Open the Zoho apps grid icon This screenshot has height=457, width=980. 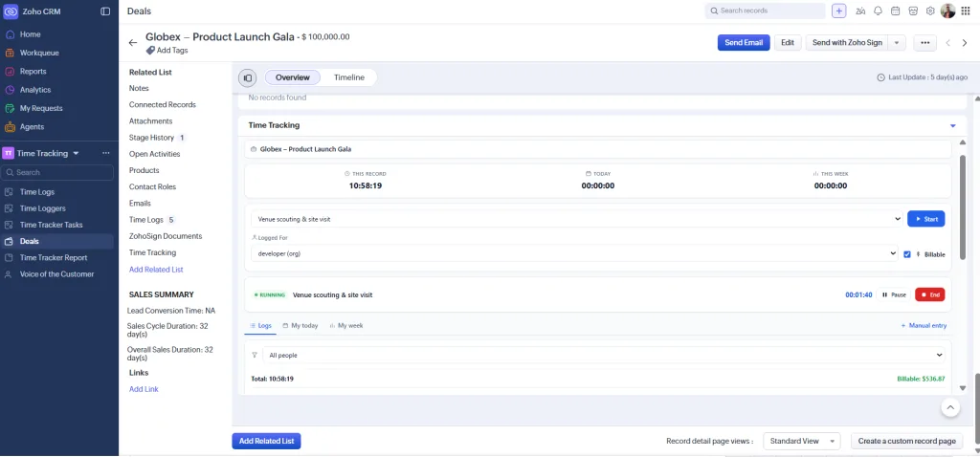(x=966, y=11)
